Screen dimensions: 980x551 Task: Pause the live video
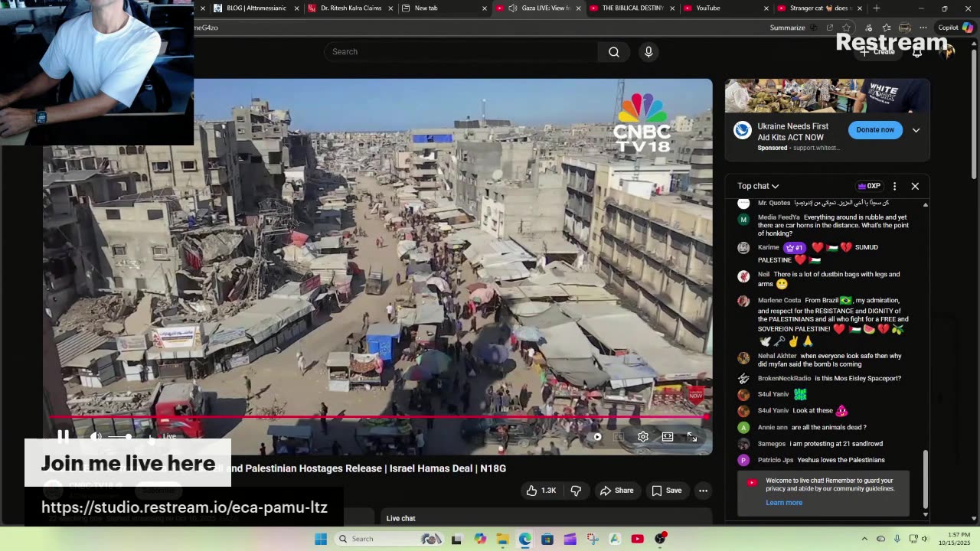coord(64,436)
